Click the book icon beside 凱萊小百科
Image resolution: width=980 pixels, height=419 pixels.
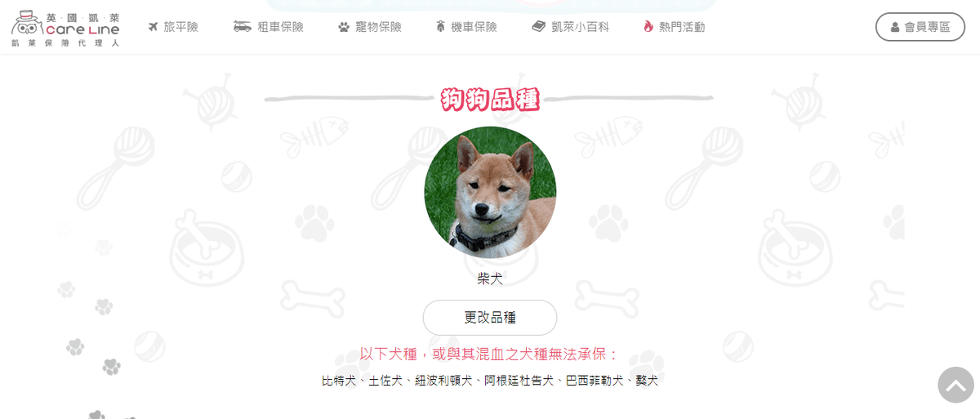click(x=538, y=27)
